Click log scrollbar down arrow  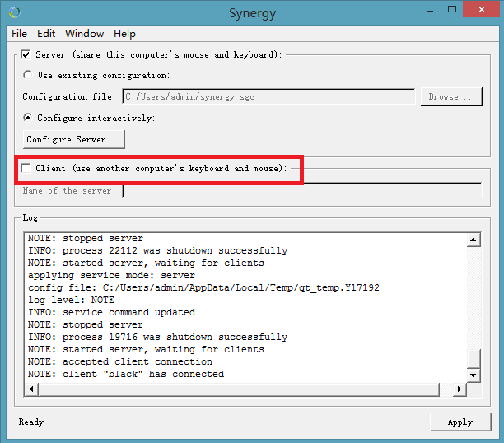474,375
